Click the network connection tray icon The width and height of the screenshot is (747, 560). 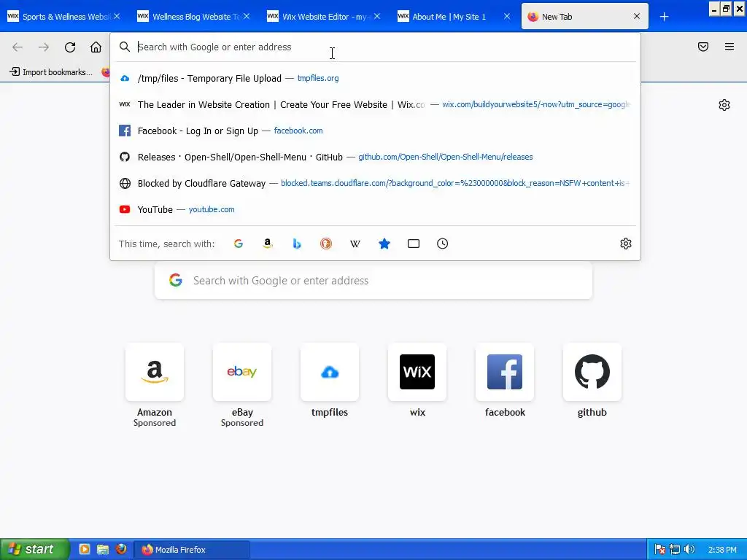(675, 550)
